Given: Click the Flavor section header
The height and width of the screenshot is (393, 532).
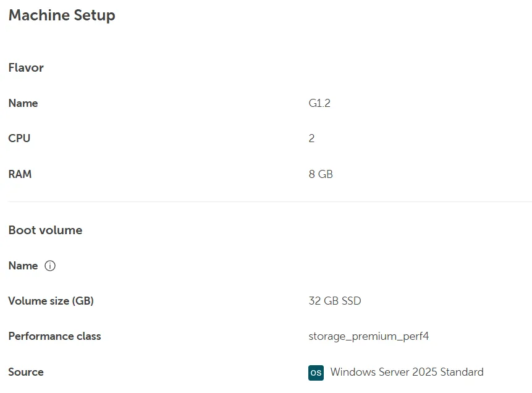Looking at the screenshot, I should coord(25,68).
